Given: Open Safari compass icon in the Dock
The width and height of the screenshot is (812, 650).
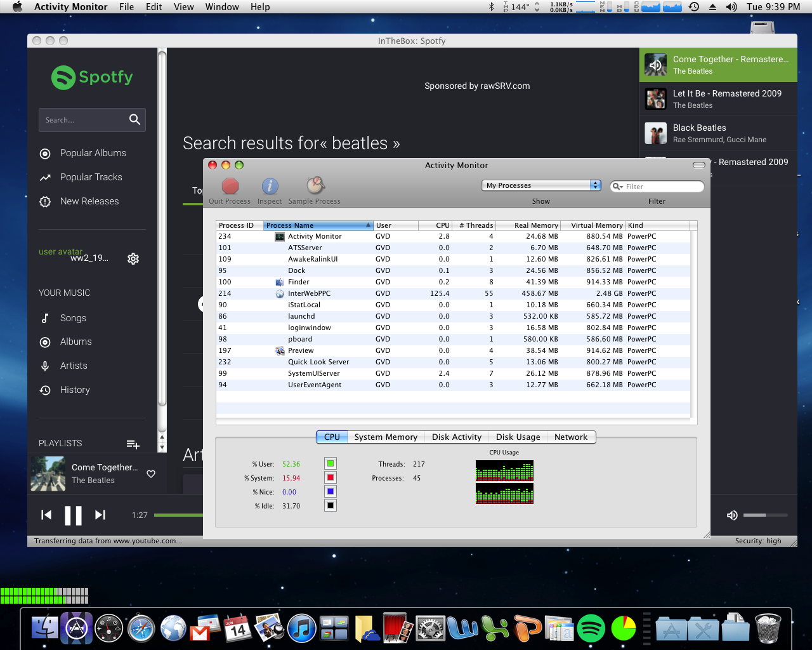Looking at the screenshot, I should [x=141, y=629].
